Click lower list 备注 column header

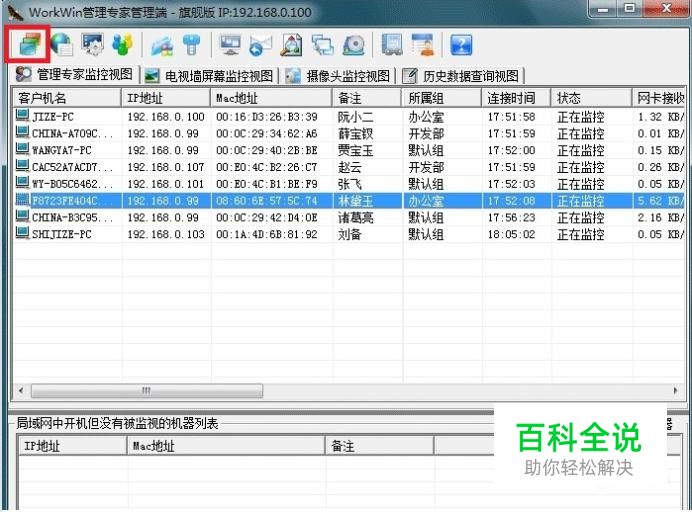379,446
